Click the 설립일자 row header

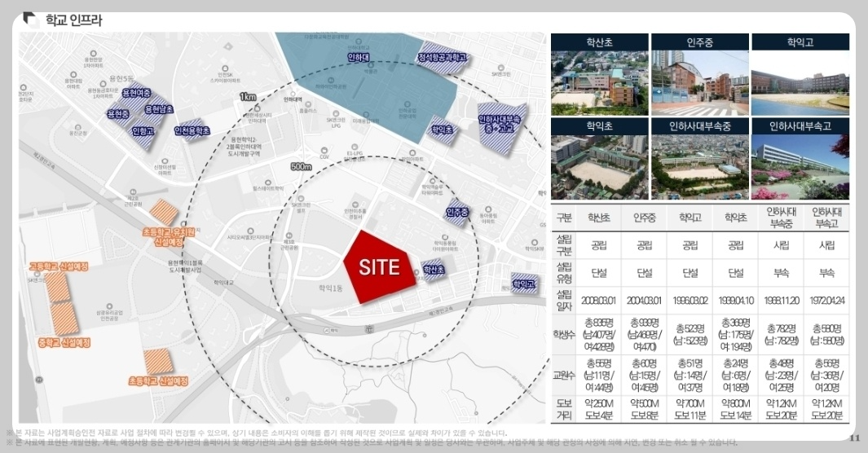[564, 301]
